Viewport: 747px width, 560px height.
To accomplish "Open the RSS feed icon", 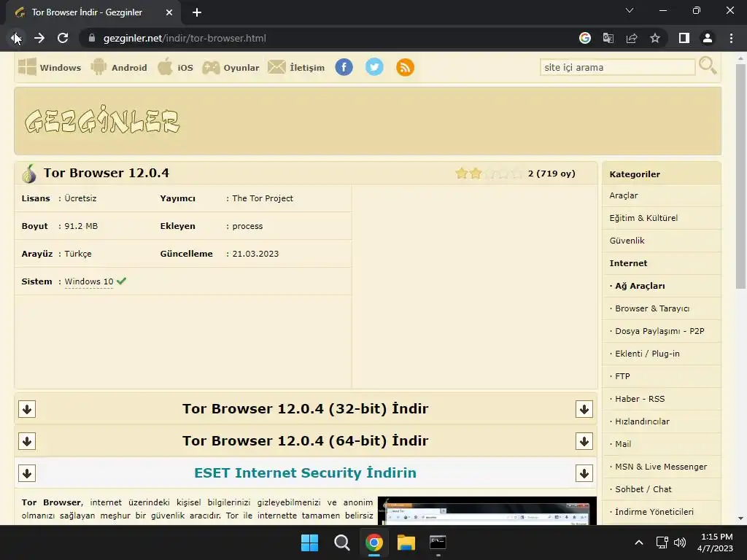I will click(x=405, y=67).
